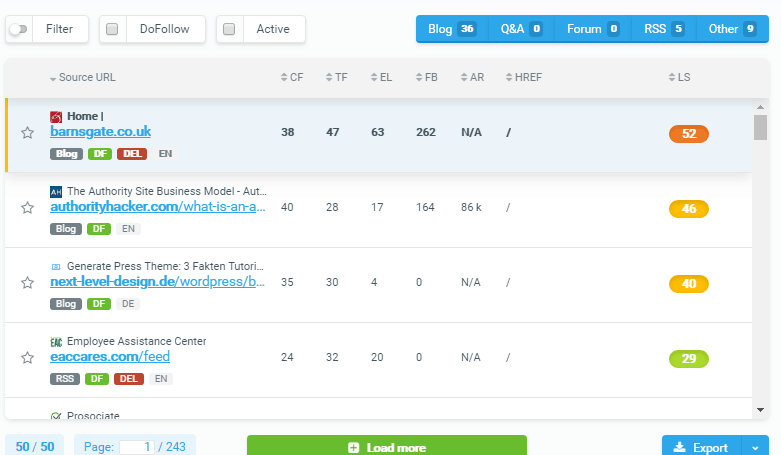Star the barnsgate.co.uk row
Screen dimensions: 781x455
click(x=27, y=133)
